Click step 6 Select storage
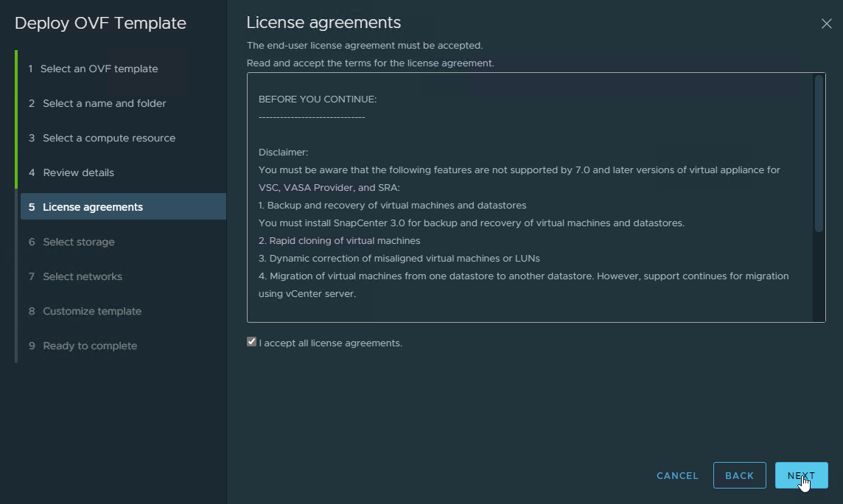Viewport: 843px width, 504px height. (x=79, y=242)
